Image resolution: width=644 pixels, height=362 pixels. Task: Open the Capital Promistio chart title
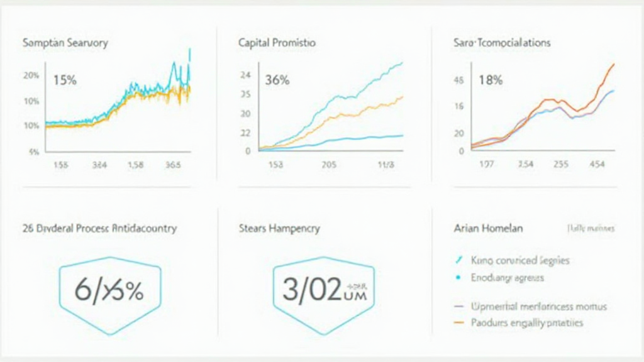tap(277, 43)
